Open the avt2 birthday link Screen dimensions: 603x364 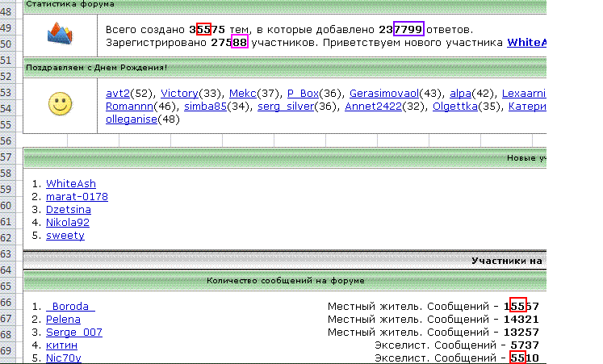pyautogui.click(x=118, y=94)
